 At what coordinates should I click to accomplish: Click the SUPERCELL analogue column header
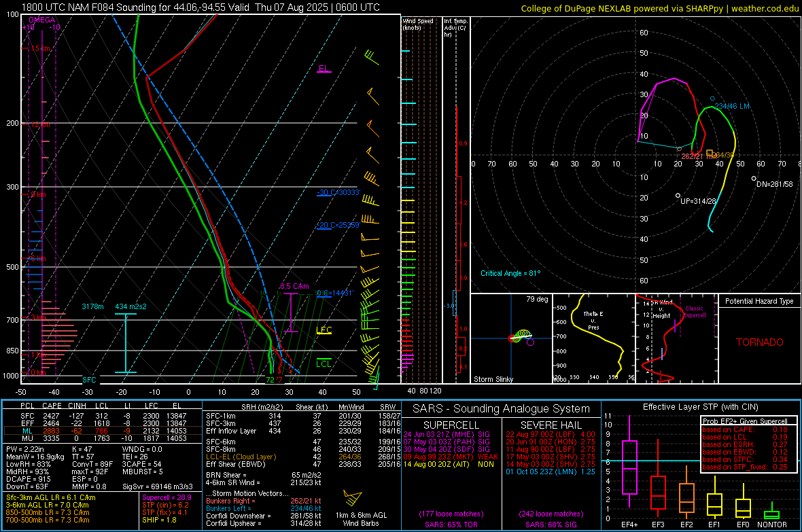pos(451,425)
